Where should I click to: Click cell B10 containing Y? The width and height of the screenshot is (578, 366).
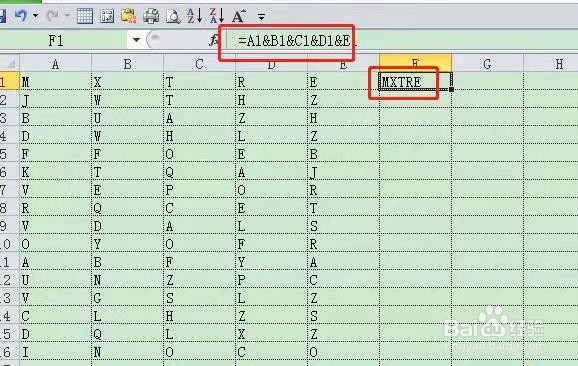[127, 244]
